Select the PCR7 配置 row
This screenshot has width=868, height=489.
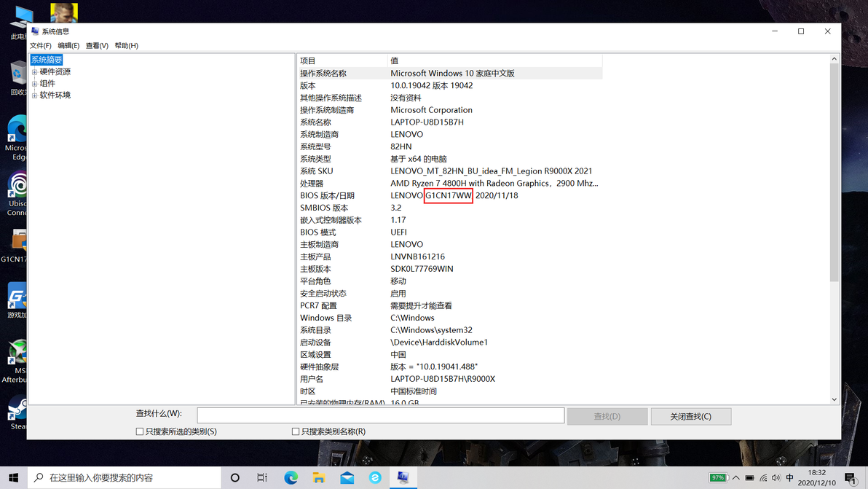click(449, 305)
